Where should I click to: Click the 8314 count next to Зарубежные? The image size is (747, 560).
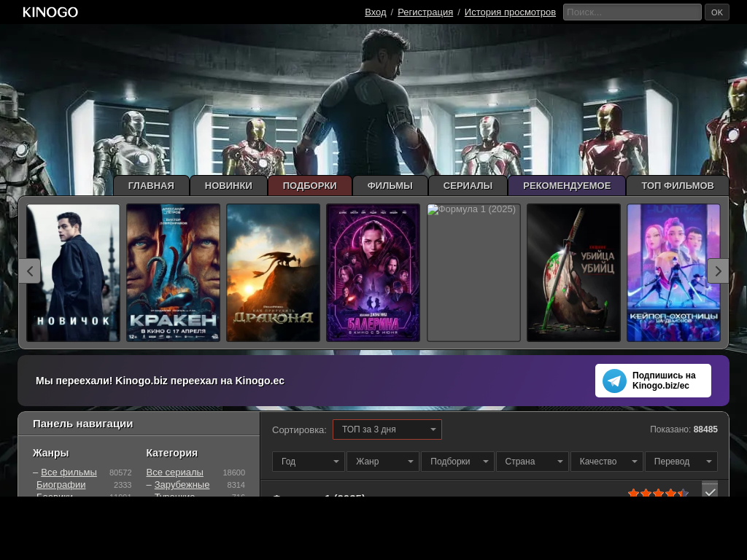tap(236, 485)
